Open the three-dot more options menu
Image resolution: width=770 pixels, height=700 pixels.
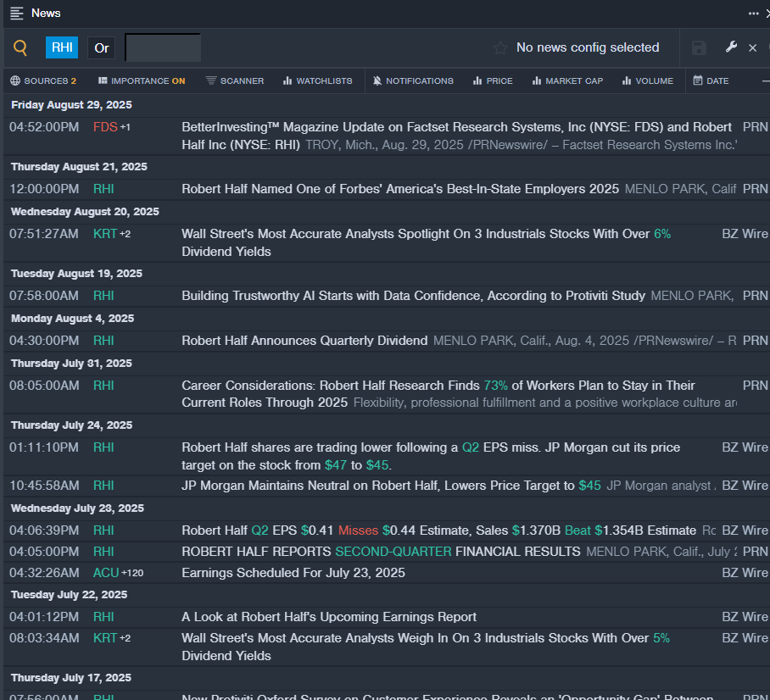coord(753,14)
